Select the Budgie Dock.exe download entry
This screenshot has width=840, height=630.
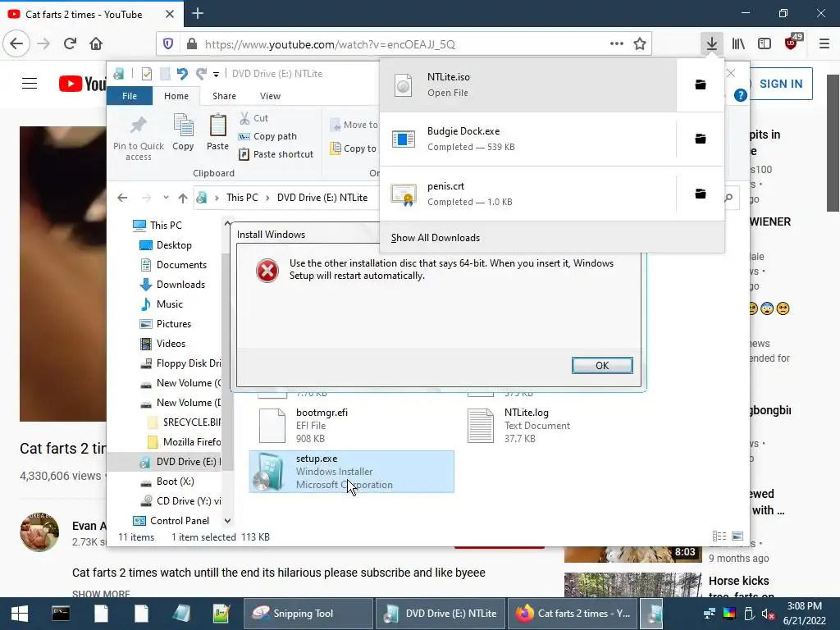tap(528, 139)
